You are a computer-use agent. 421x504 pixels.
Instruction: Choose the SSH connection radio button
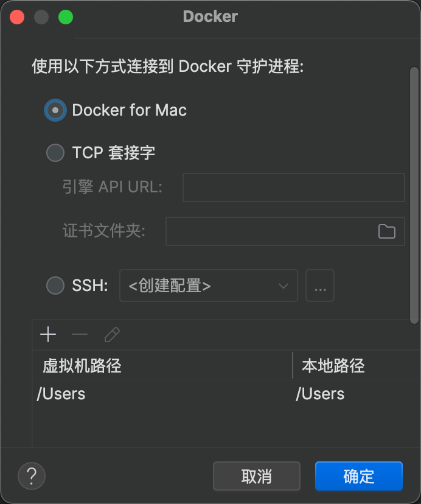click(55, 285)
